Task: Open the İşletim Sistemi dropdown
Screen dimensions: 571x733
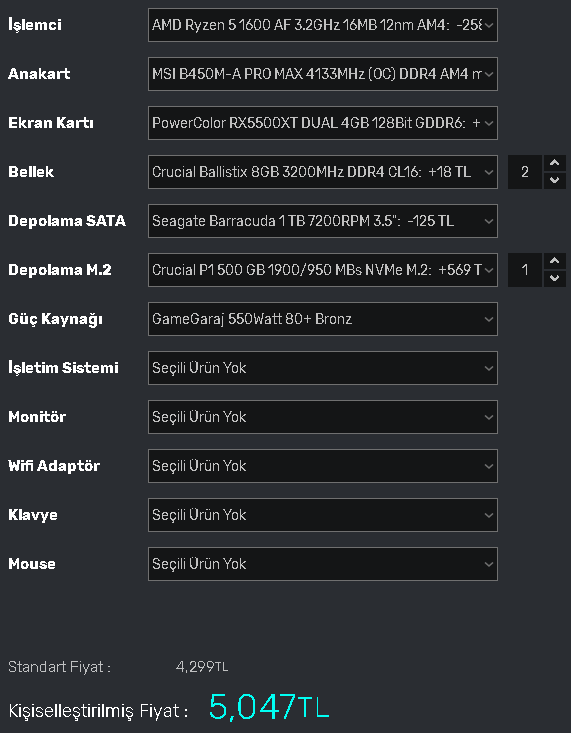Action: click(x=323, y=368)
